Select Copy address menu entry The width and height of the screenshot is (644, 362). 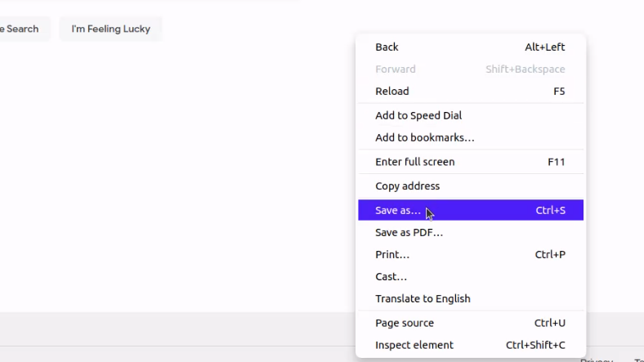tap(407, 186)
